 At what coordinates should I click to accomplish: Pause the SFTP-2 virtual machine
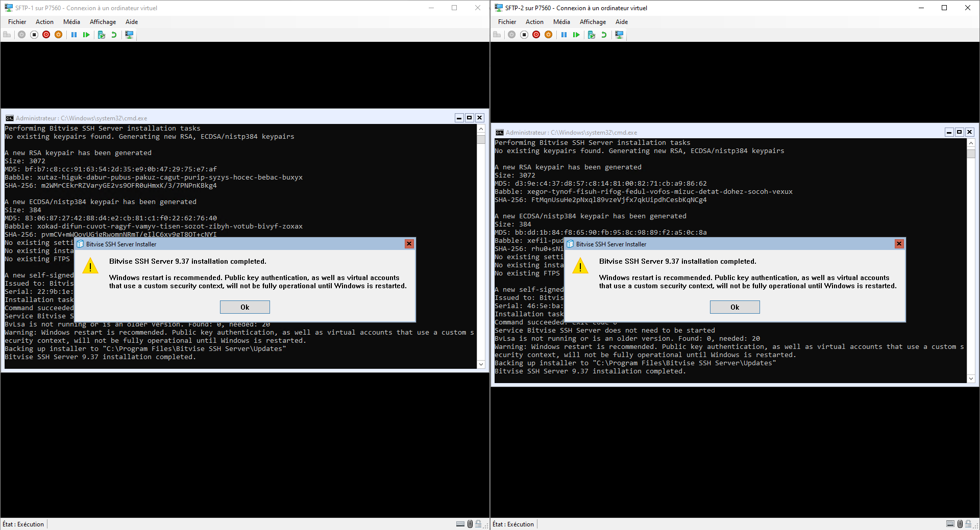tap(564, 35)
